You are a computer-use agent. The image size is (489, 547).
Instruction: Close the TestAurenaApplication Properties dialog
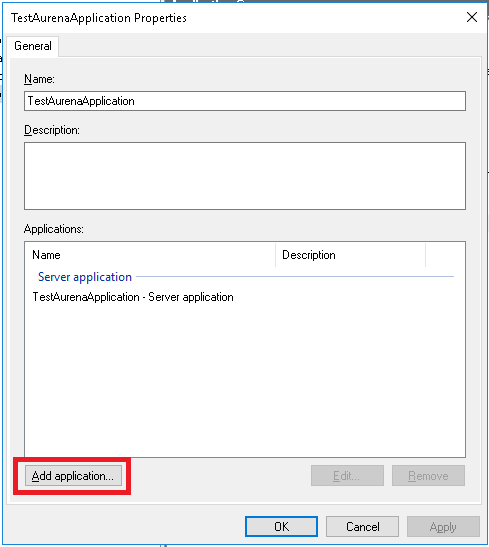472,17
